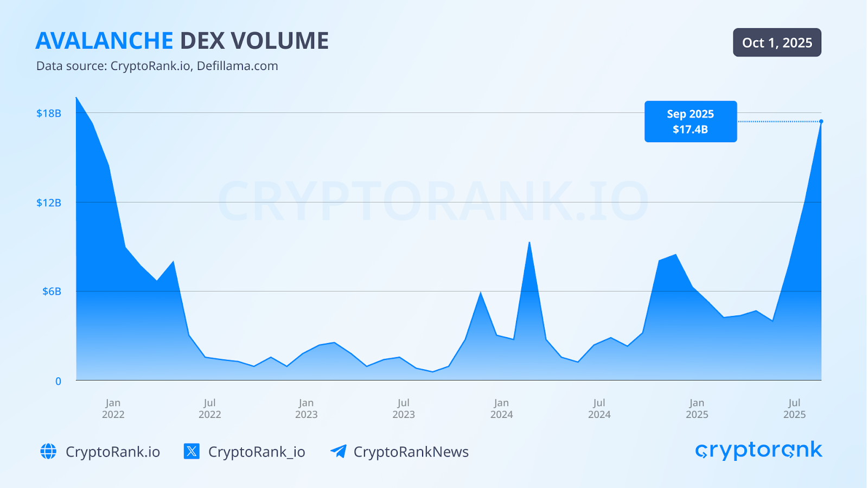Click the globe icon beside CryptoRank.io
Screen dimensions: 868x488
pos(48,452)
